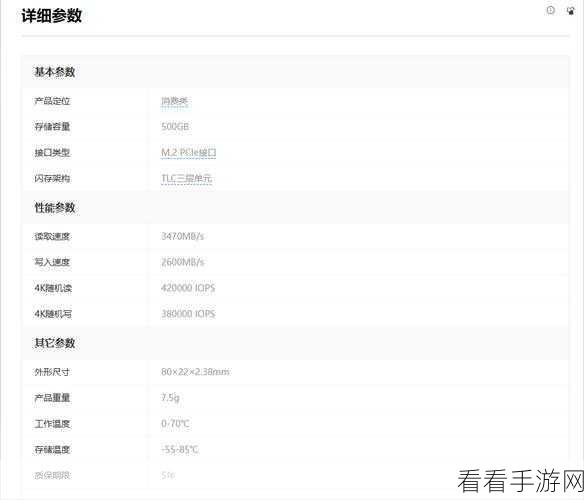Open the TLC三层单元 flash architecture link
Screen dimensions: 584x500
coord(187,178)
